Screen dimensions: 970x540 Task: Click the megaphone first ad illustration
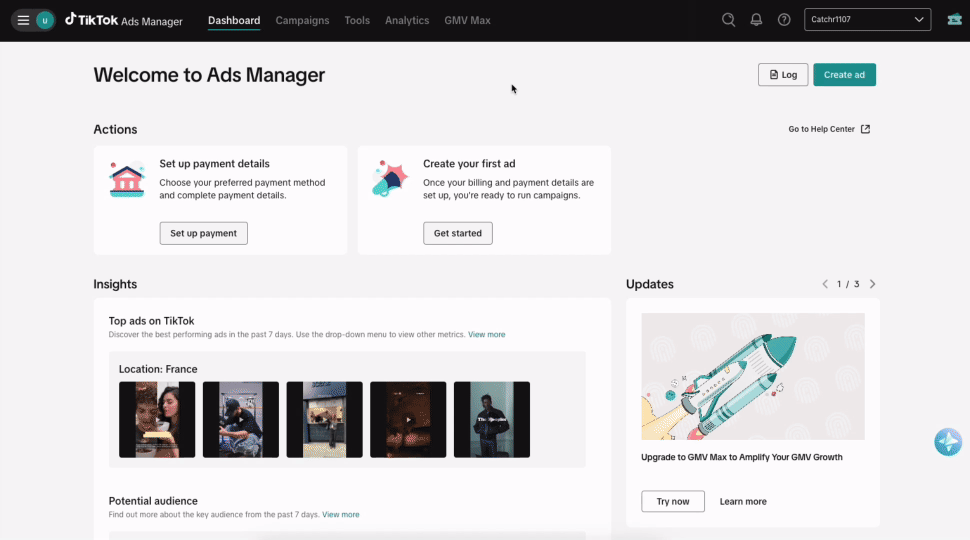tap(390, 179)
